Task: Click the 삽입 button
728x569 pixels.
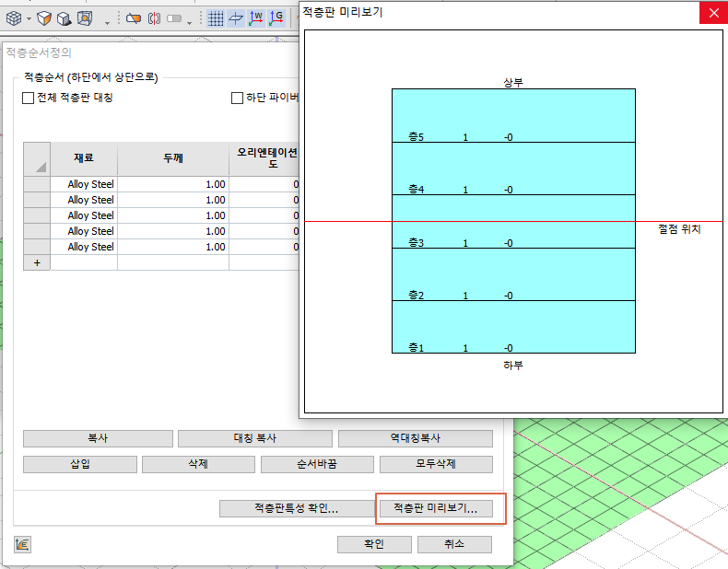Action: (80, 464)
